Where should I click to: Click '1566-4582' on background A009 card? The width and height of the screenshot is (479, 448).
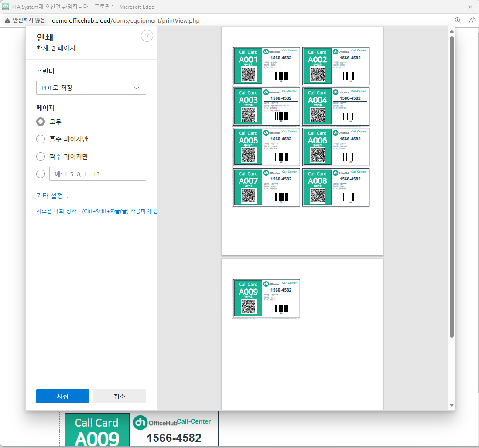pos(174,438)
